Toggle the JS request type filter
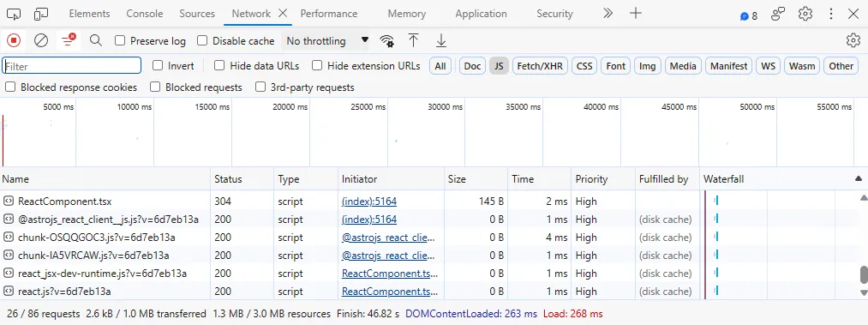Screen dimensions: 868x325 click(499, 66)
